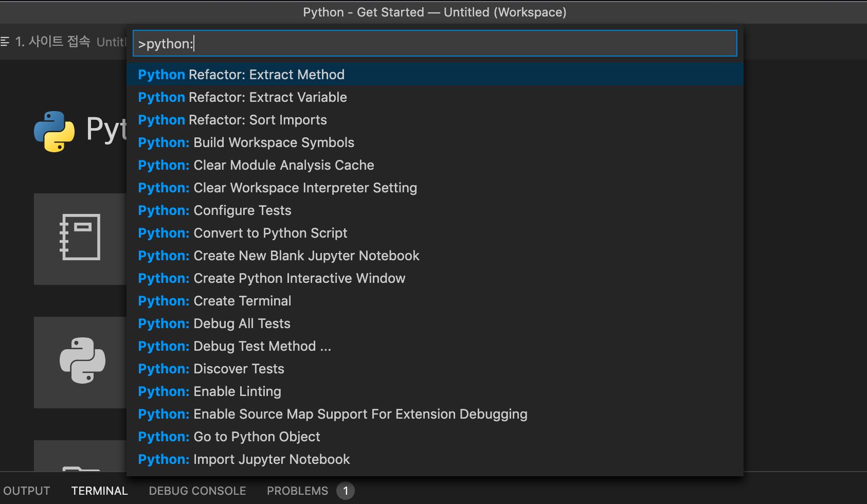Viewport: 867px width, 504px height.
Task: Choose Python: Debug Test Method ...
Action: (x=435, y=346)
